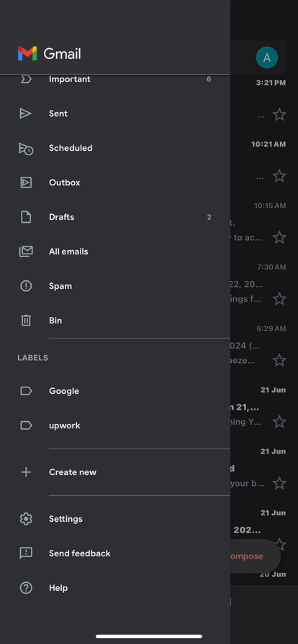Tap the Scheduled clock-and-arrow icon

pyautogui.click(x=26, y=148)
